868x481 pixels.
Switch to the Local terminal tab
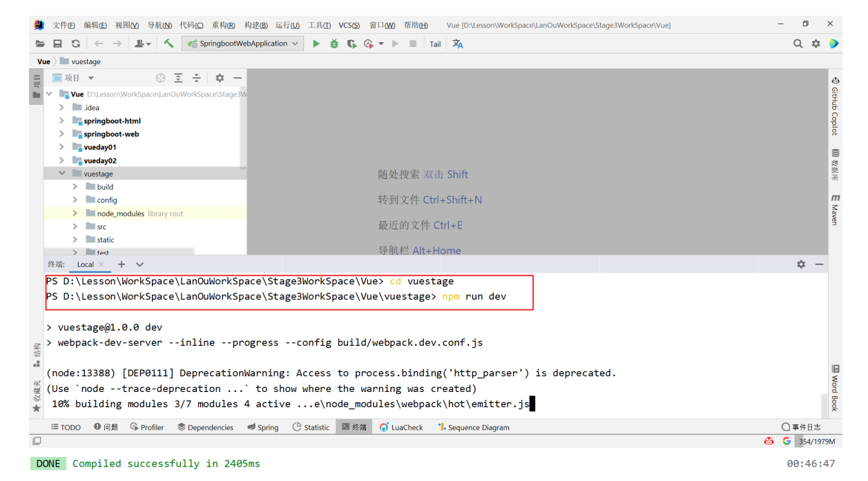[x=86, y=264]
